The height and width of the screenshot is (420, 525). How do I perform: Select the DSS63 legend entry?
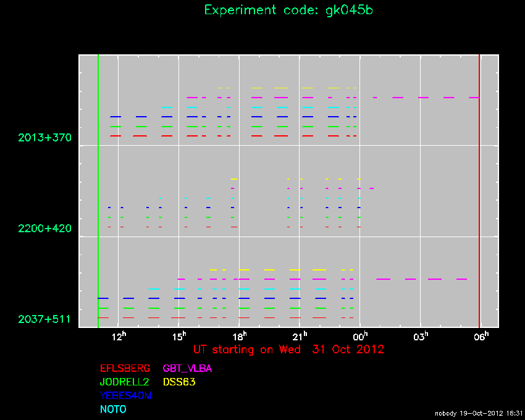click(x=179, y=382)
